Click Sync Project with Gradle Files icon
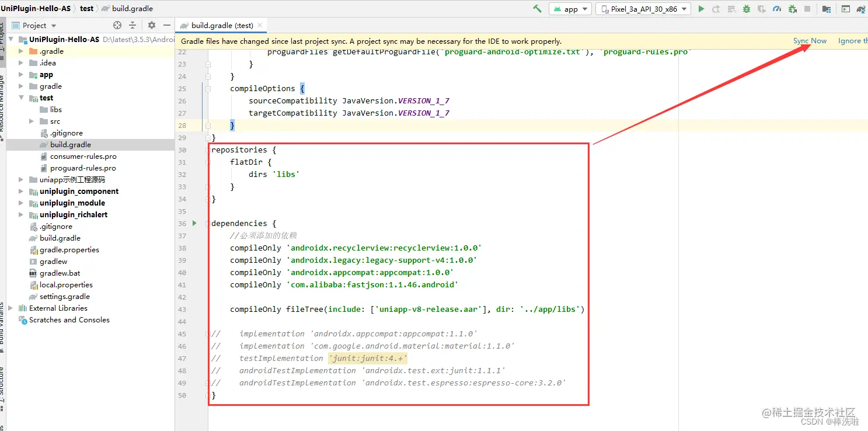 861,9
